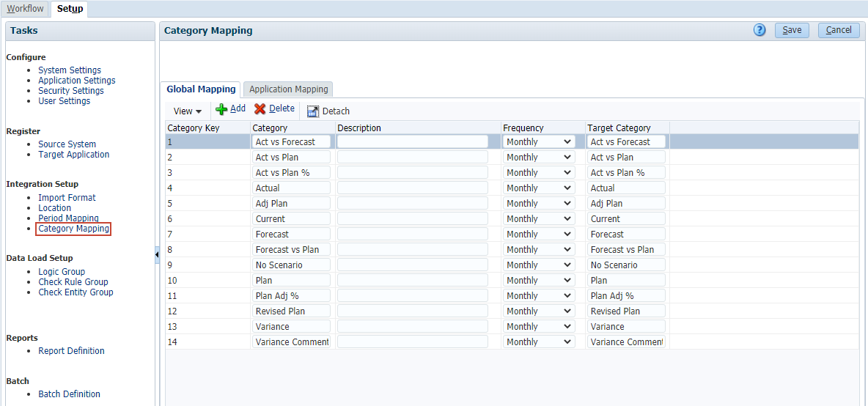Click the green plus Add icon
This screenshot has width=868, height=406.
pyautogui.click(x=221, y=109)
